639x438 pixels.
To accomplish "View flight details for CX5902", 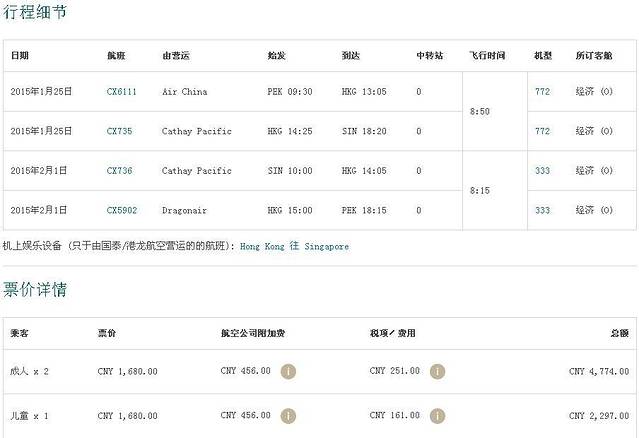I will click(x=120, y=210).
